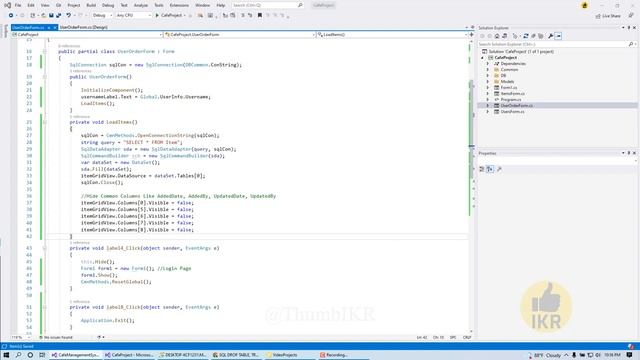Click the Undo icon in toolbar

(x=69, y=16)
